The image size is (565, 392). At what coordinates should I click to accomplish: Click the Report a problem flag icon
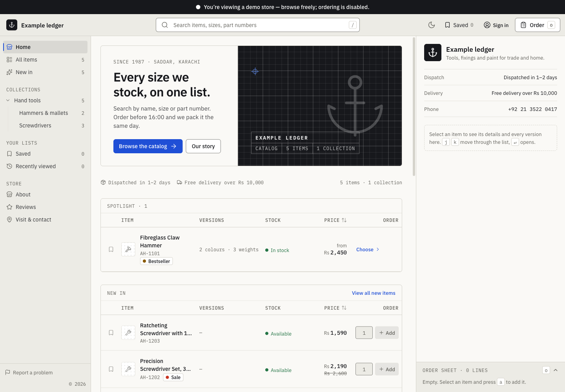(x=7, y=372)
